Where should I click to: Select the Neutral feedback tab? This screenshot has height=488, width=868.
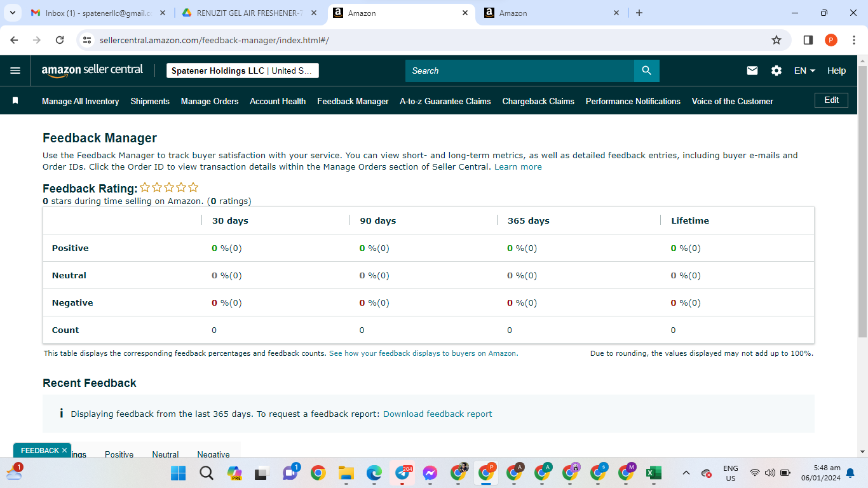click(x=165, y=454)
